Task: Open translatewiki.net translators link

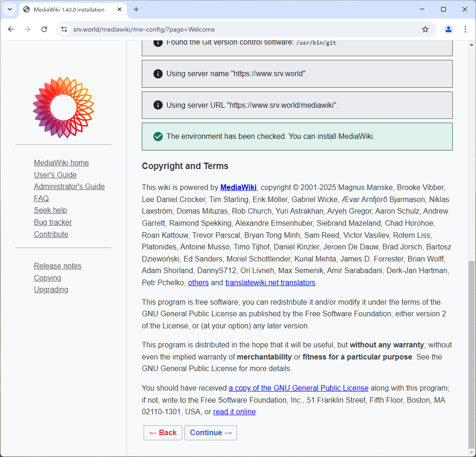Action: coord(270,283)
